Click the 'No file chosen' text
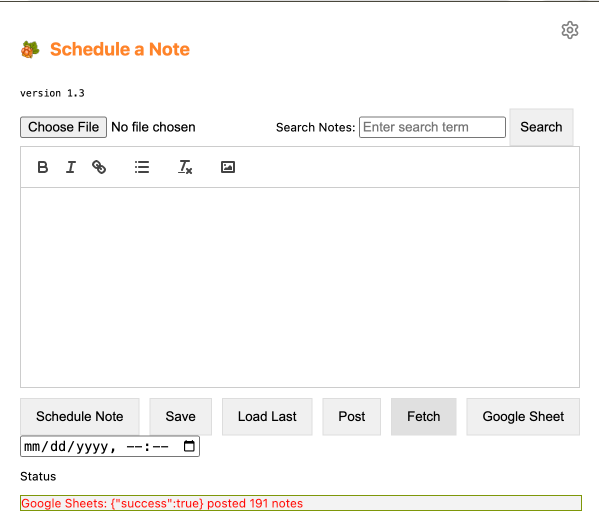 coord(153,127)
